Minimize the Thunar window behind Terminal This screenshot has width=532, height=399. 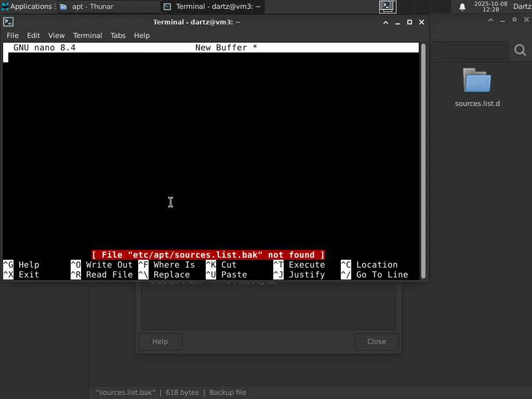pyautogui.click(x=502, y=20)
